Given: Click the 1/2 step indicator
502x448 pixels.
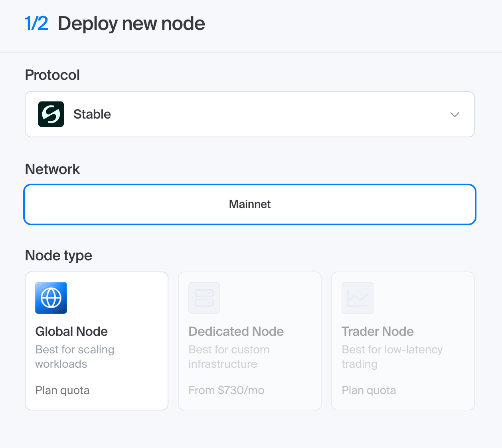Looking at the screenshot, I should (x=36, y=24).
